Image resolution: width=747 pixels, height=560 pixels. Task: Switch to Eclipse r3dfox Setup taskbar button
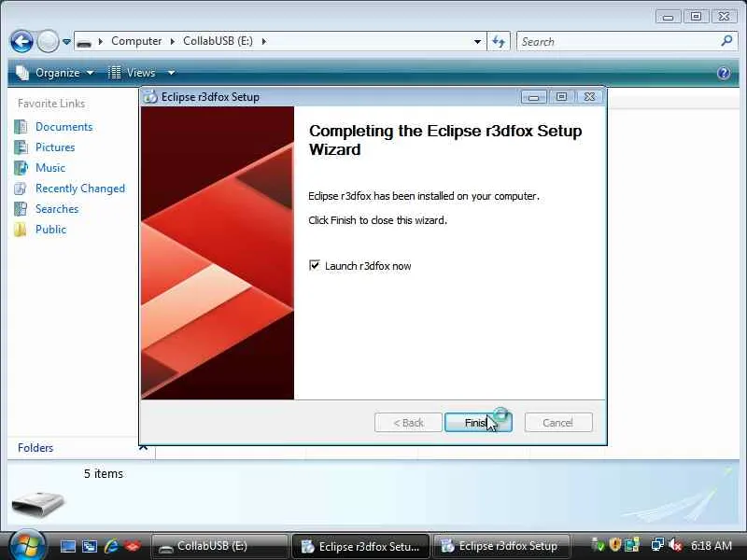pyautogui.click(x=502, y=546)
